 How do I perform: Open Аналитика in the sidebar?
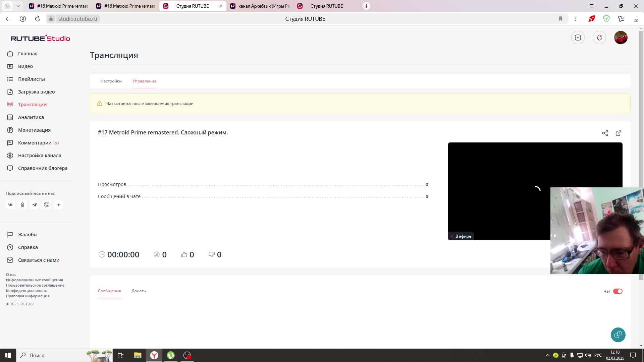[x=31, y=117]
